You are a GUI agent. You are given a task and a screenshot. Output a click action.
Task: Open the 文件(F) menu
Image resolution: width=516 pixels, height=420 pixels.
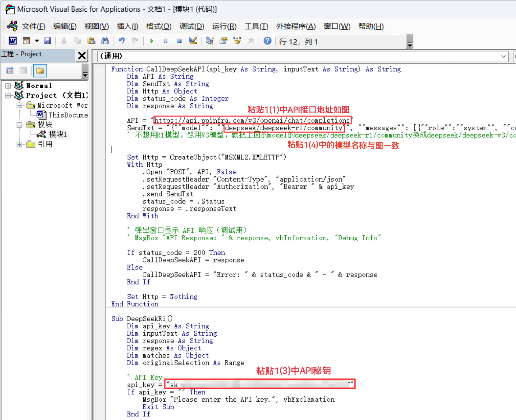click(34, 26)
